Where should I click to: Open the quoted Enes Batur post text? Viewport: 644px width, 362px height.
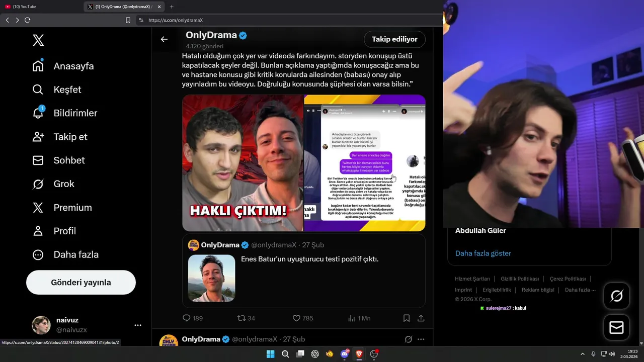tap(309, 259)
